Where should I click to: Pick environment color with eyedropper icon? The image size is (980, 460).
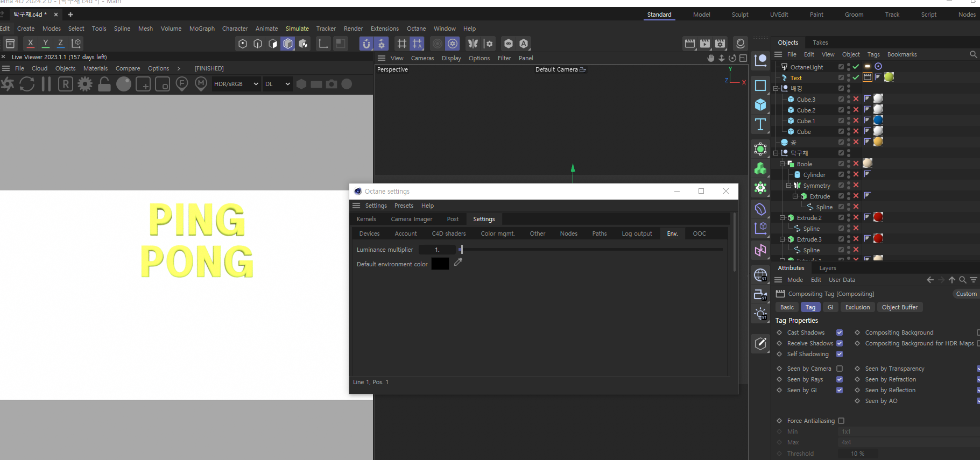tap(458, 263)
